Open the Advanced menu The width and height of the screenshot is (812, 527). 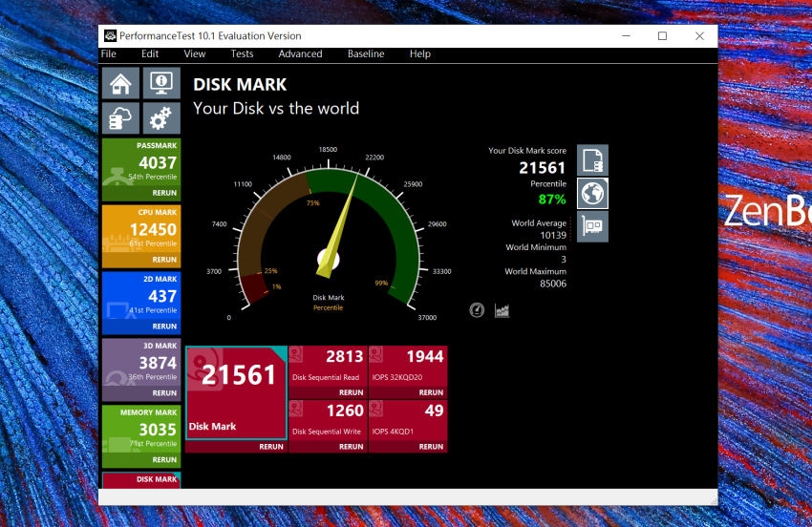300,53
